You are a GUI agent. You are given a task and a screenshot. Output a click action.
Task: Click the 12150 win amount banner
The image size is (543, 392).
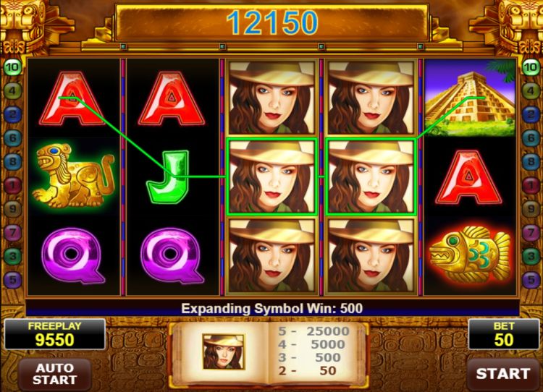pyautogui.click(x=271, y=23)
